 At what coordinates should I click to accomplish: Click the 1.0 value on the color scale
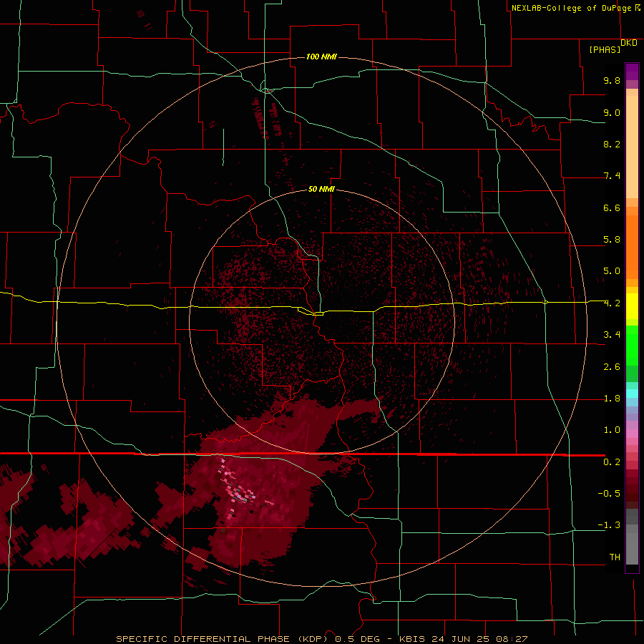click(x=612, y=430)
